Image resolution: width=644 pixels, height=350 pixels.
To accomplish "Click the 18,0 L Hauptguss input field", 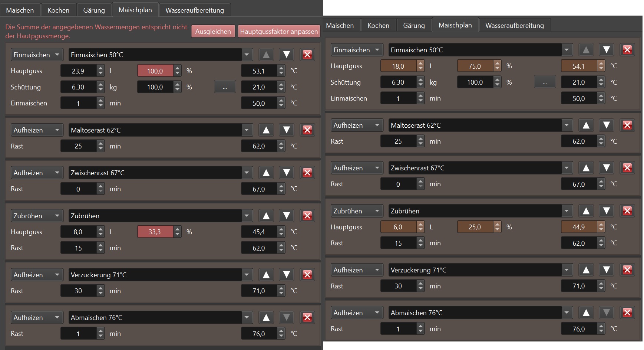I will [398, 66].
